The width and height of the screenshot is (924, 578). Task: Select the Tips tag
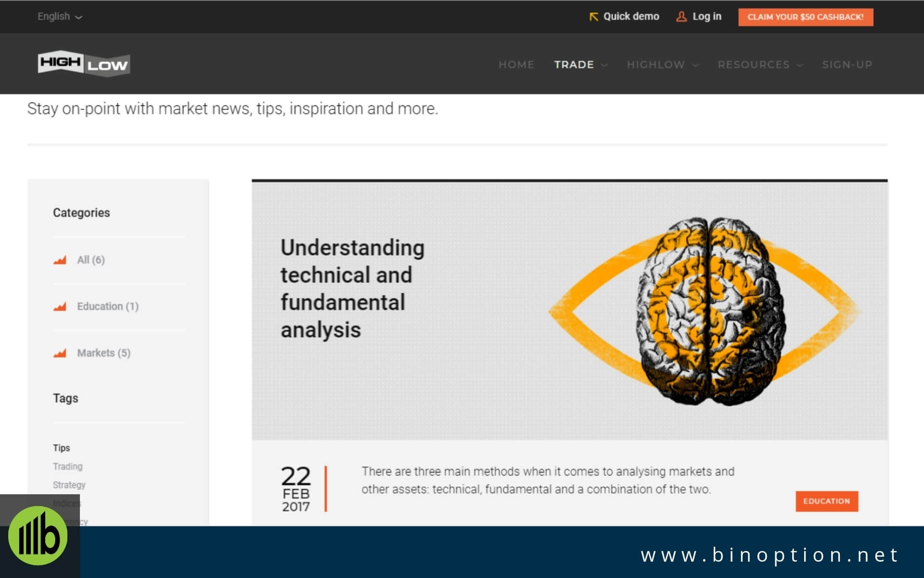coord(61,448)
